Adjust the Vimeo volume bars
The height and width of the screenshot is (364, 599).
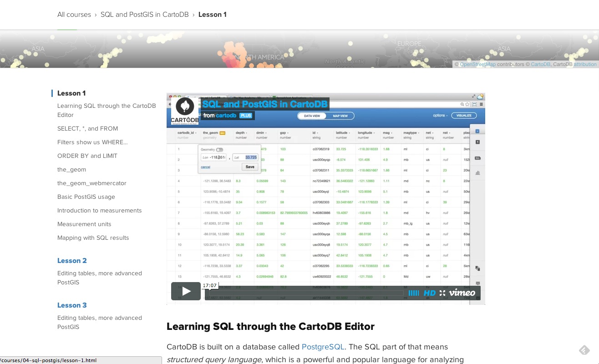pyautogui.click(x=413, y=293)
